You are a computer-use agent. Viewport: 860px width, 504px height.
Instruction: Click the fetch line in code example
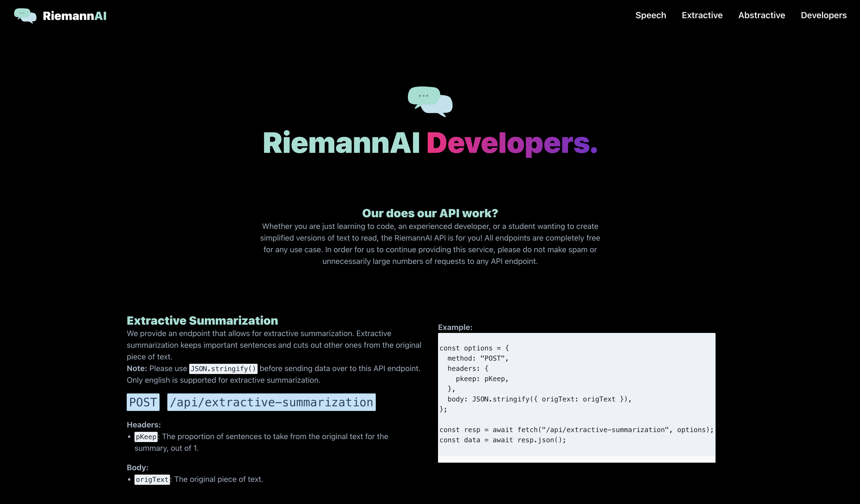576,430
